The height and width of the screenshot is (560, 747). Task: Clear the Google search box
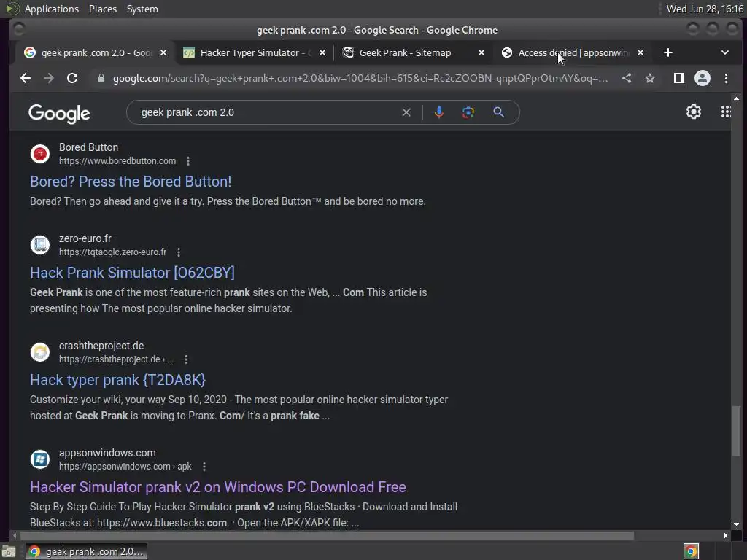406,112
